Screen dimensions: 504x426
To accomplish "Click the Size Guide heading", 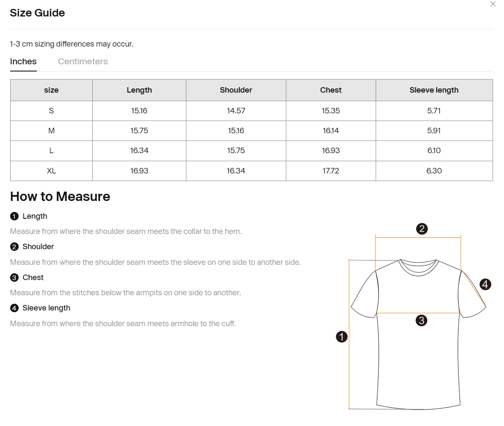I will (37, 13).
